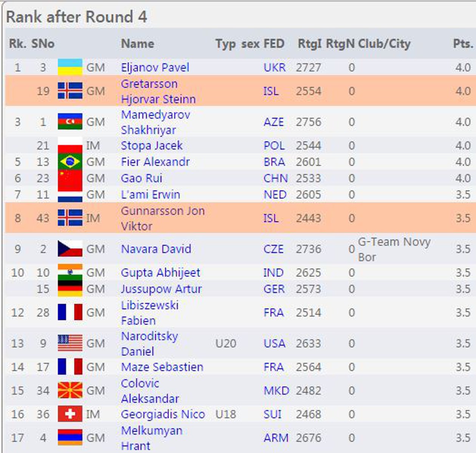Click the Armenia flag icon

point(70,438)
